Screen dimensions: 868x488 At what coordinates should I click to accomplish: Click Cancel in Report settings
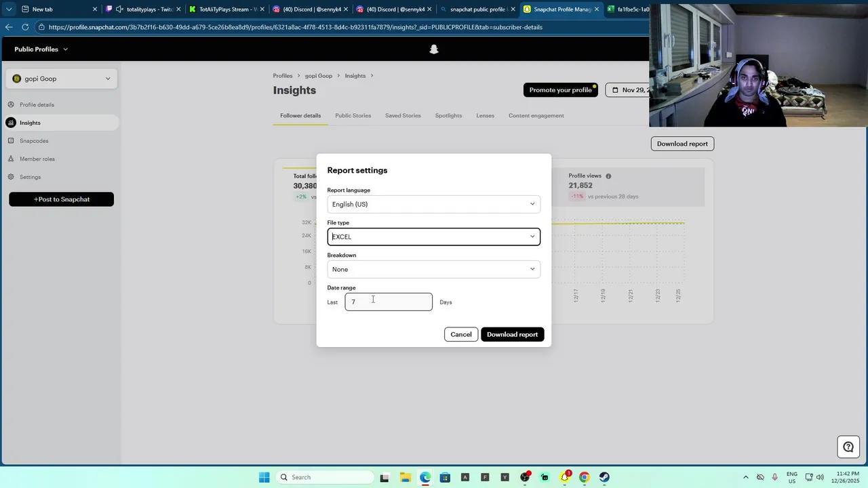(x=461, y=334)
